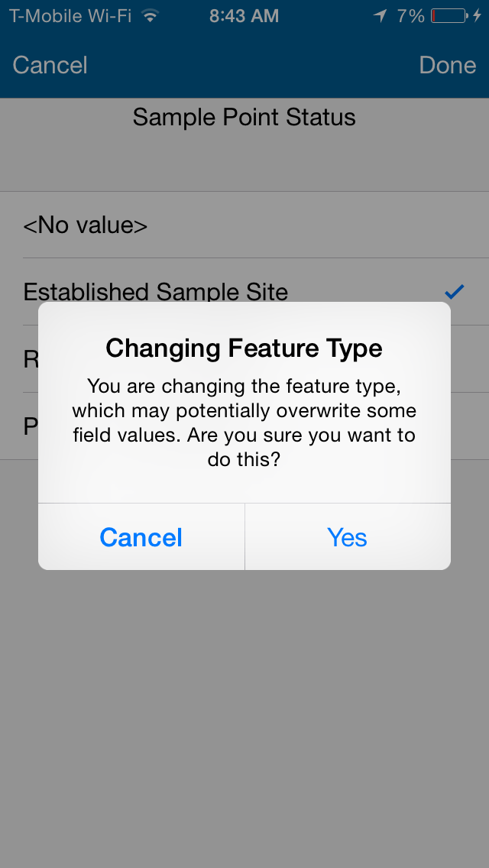Image resolution: width=489 pixels, height=868 pixels.
Task: Tap the 7% battery percentage indicator
Action: point(411,15)
